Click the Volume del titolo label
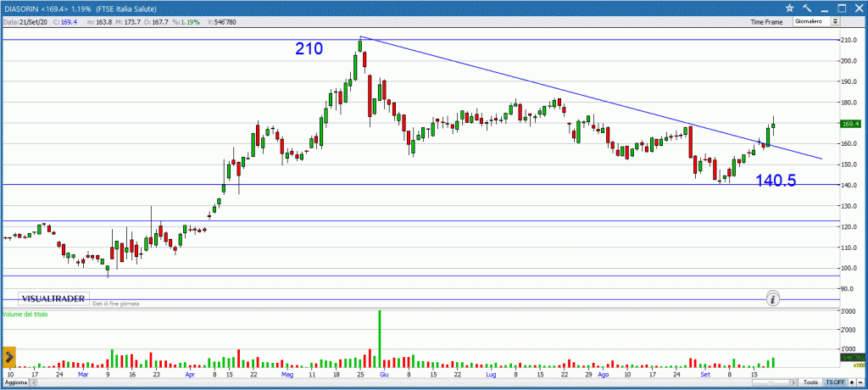The height and width of the screenshot is (390, 868). pos(25,314)
